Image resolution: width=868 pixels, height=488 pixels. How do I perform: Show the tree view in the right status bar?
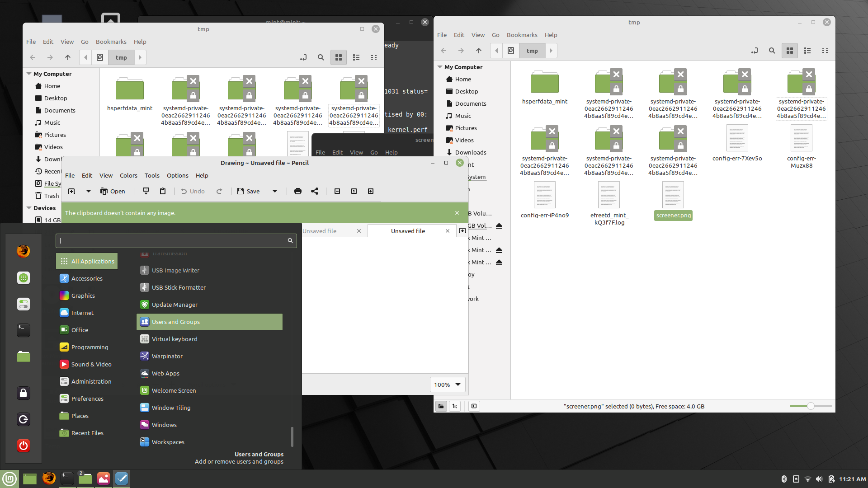tap(455, 406)
